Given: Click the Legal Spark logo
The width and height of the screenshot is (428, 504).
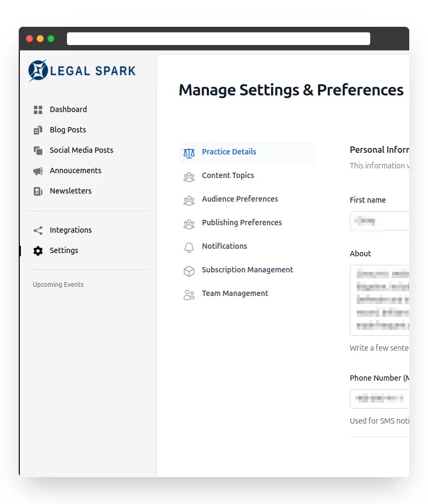Looking at the screenshot, I should (x=82, y=71).
